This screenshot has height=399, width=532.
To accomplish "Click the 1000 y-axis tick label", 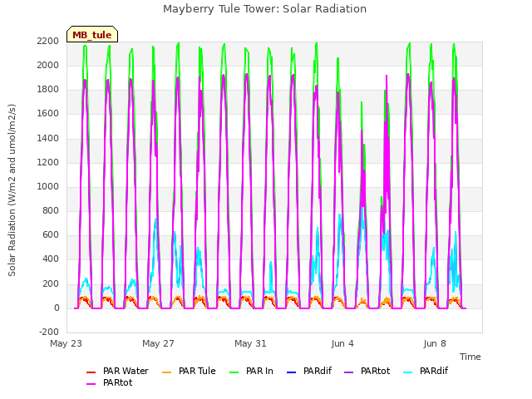I will tap(48, 186).
